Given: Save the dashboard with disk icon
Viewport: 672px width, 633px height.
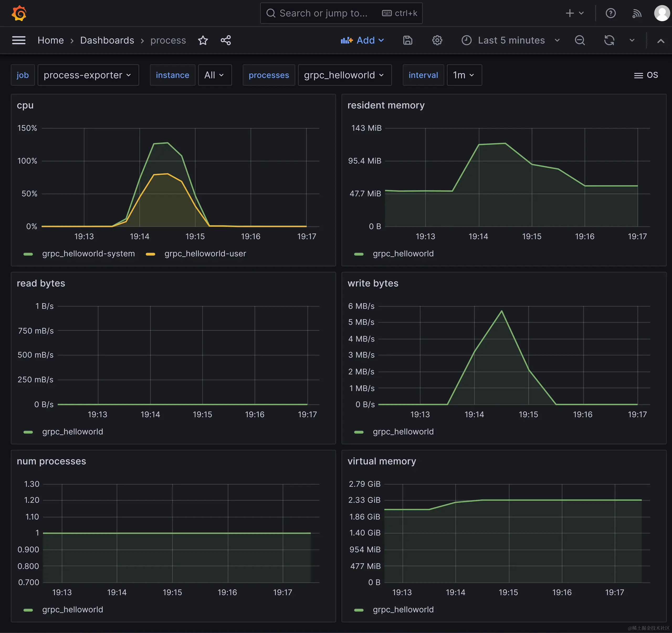Looking at the screenshot, I should point(408,40).
